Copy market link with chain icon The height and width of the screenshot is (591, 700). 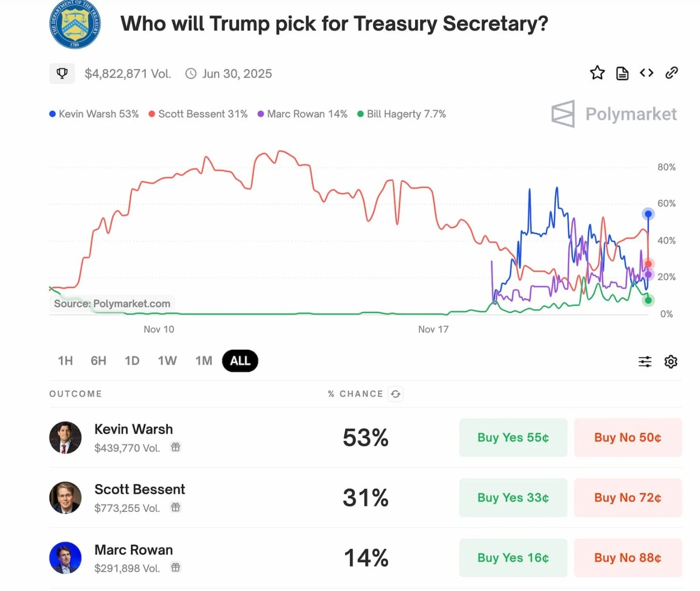click(671, 73)
